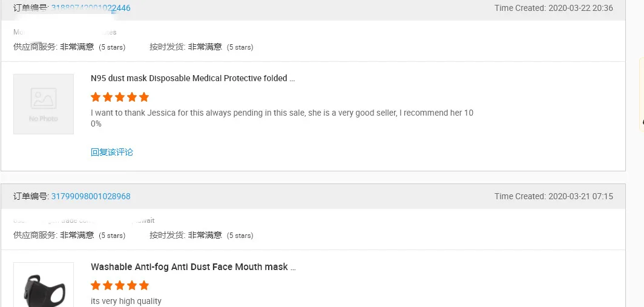The width and height of the screenshot is (644, 307).
Task: Click the first star of the N95 review
Action: (96, 97)
